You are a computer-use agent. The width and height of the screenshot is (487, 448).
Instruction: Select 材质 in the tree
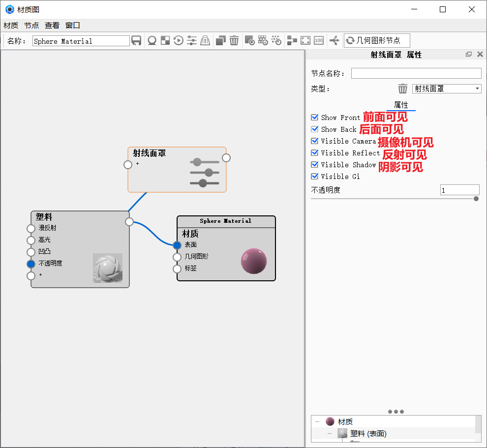345,421
